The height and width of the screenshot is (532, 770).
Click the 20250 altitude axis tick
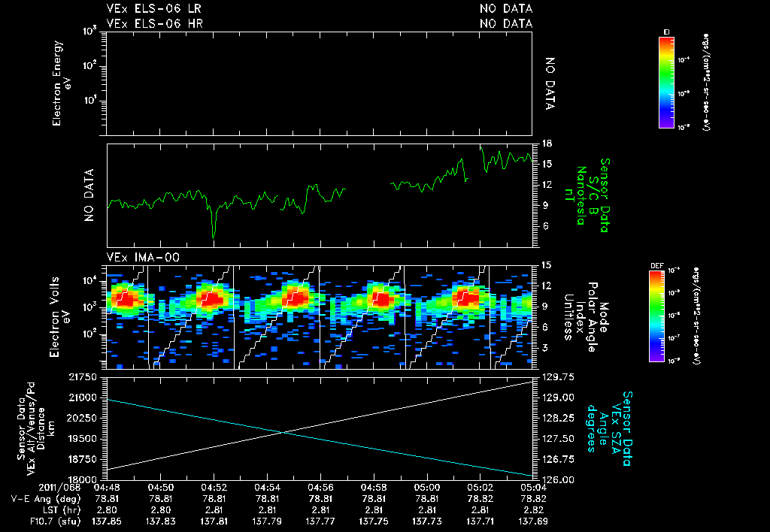83,418
